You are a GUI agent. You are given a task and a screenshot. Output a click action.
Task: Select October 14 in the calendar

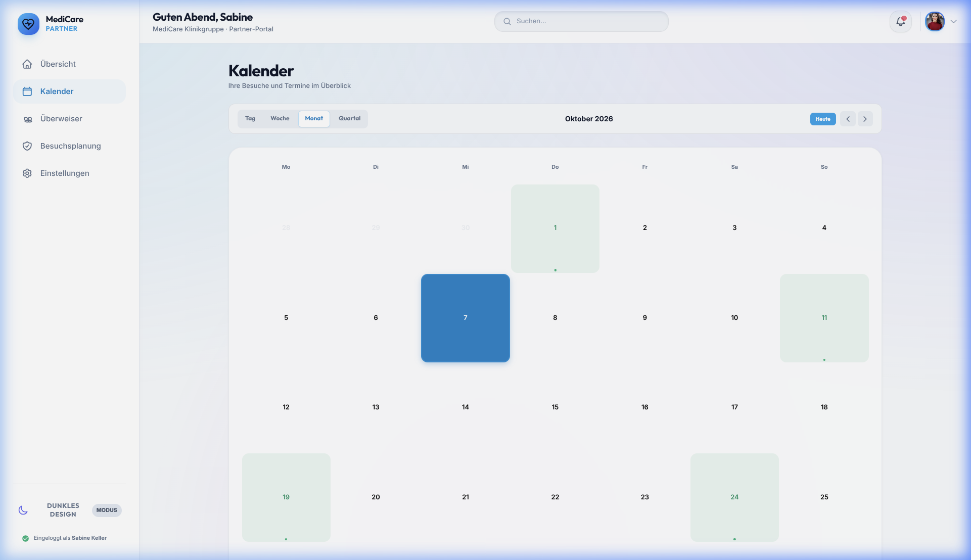[466, 407]
